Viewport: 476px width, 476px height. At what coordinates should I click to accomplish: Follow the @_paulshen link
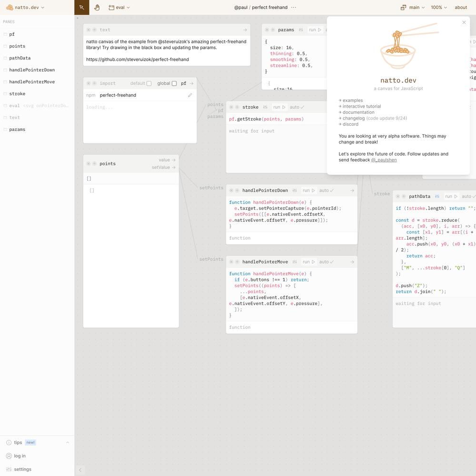[x=384, y=160]
